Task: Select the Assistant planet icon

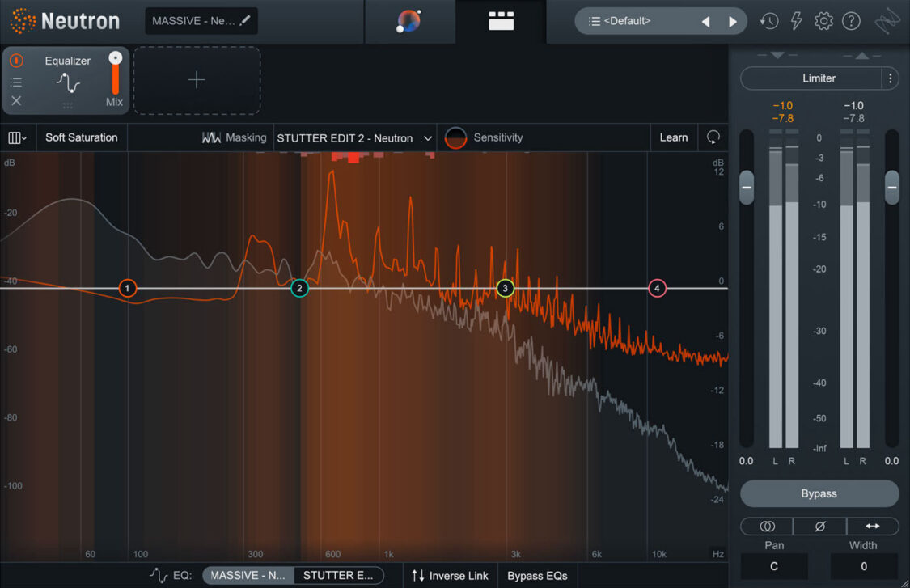Action: coord(410,21)
